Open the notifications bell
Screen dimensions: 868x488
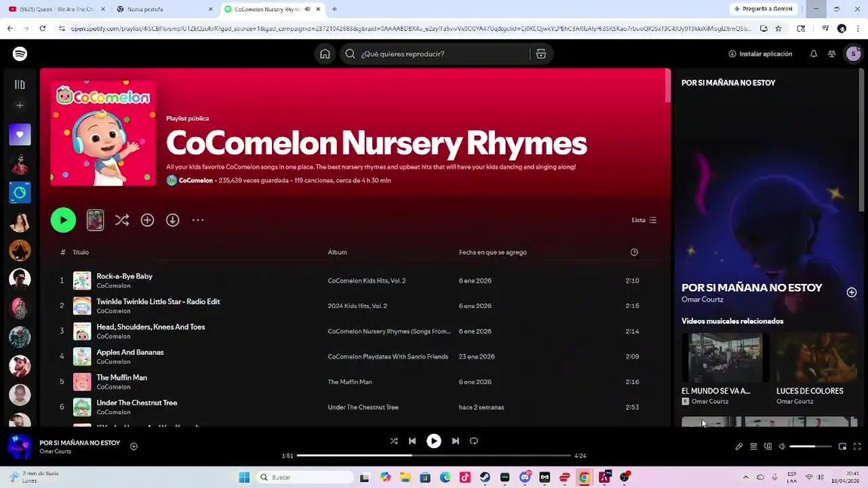pyautogui.click(x=814, y=54)
